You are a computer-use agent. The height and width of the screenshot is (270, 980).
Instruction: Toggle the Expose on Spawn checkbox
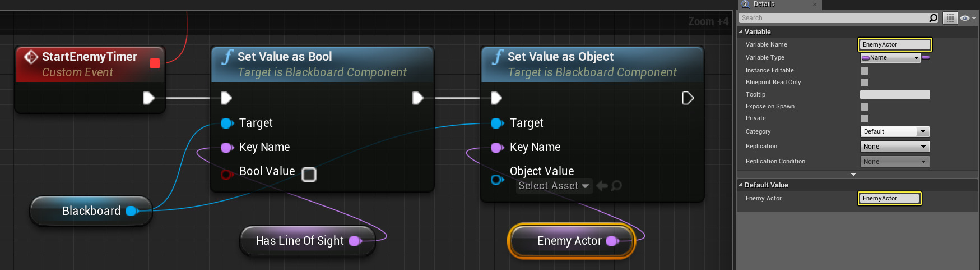pyautogui.click(x=865, y=107)
